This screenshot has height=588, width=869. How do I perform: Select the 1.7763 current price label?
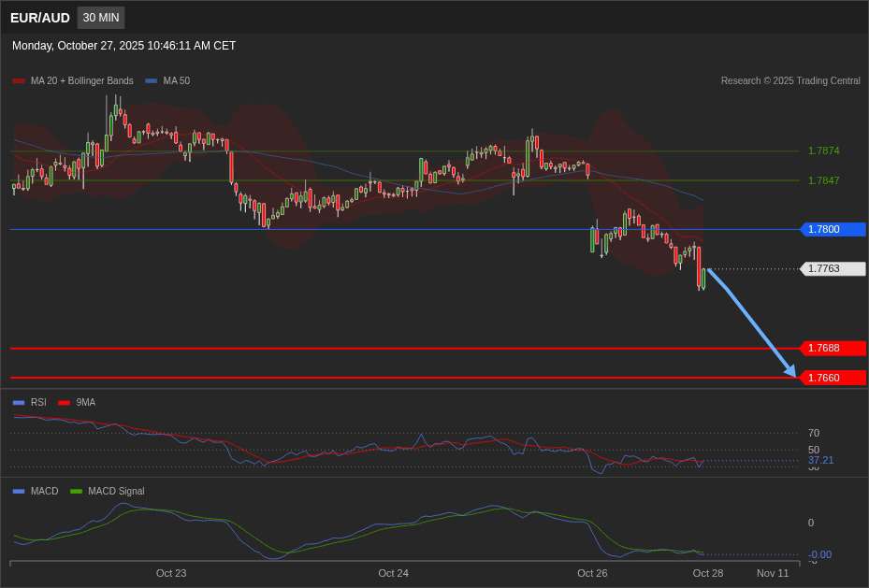pyautogui.click(x=833, y=269)
